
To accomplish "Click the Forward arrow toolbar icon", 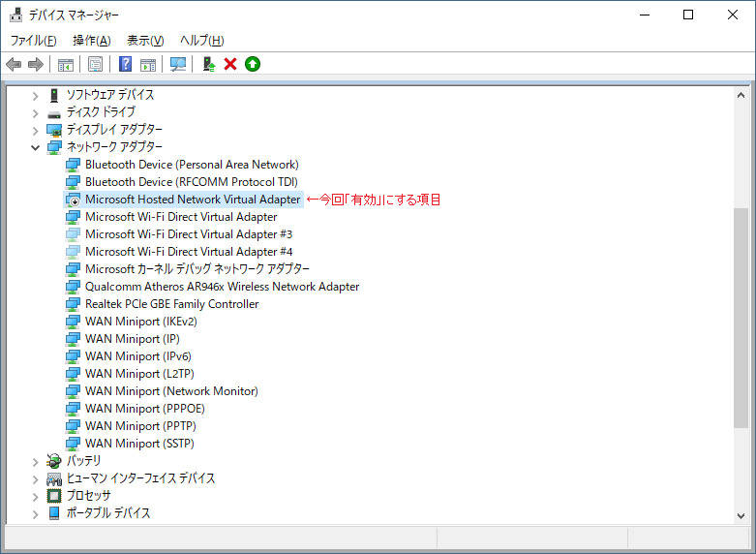I will (x=36, y=64).
